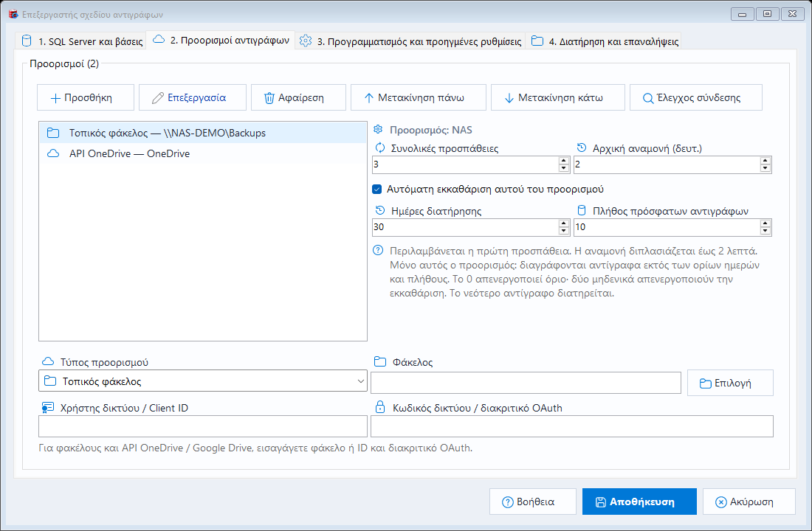Viewport: 812px width, 531px height.
Task: Click the Βοήθεια button
Action: pos(533,502)
